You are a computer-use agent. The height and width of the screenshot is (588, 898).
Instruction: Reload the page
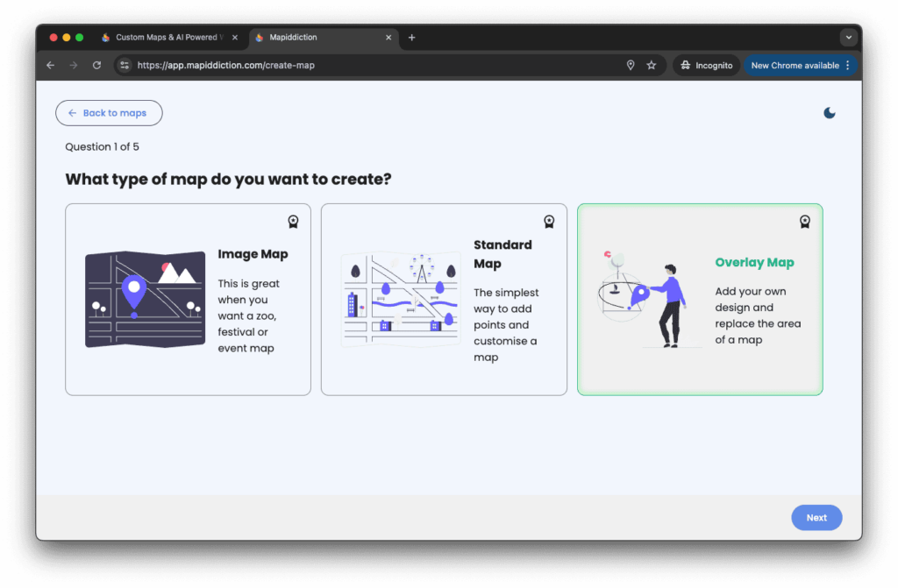(x=96, y=66)
